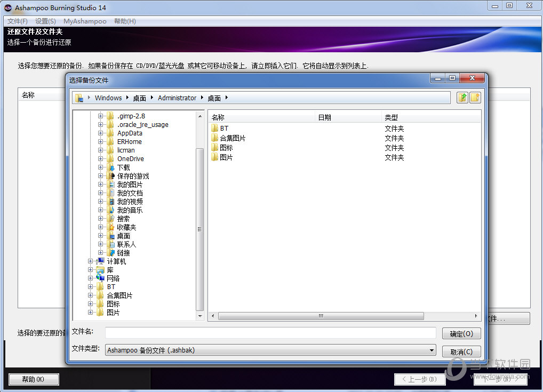
Task: Click the My Videos (我的视频) icon
Action: pos(110,202)
